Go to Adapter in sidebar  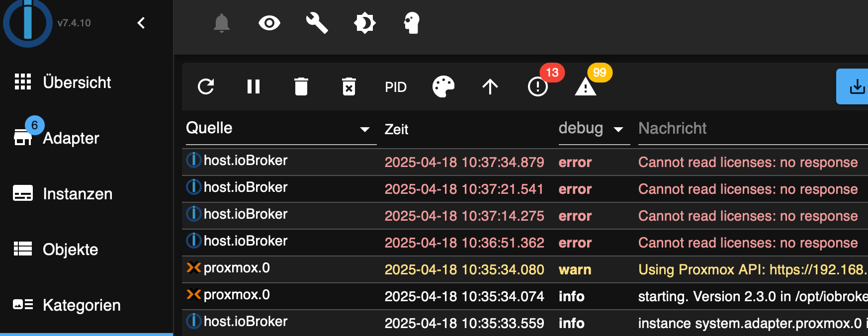click(x=71, y=138)
